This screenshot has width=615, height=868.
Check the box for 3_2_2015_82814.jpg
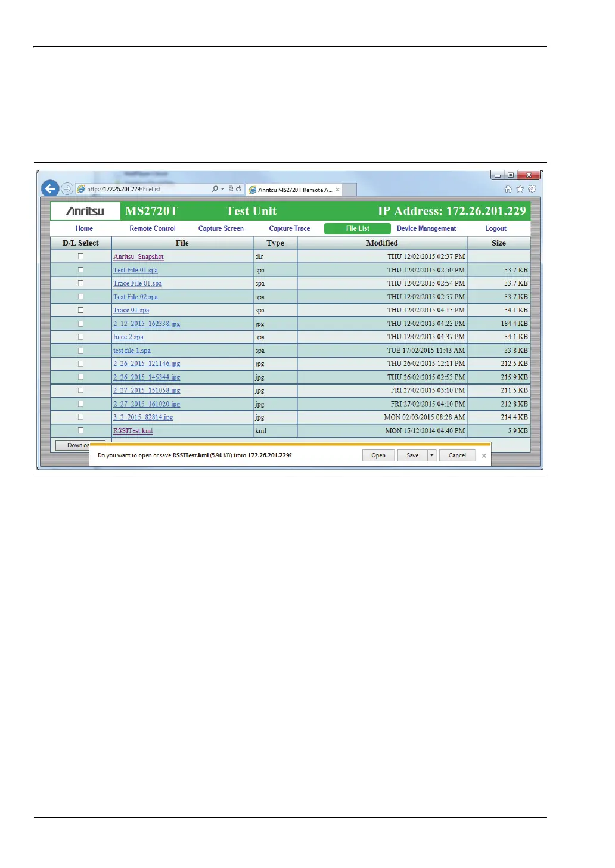80,417
